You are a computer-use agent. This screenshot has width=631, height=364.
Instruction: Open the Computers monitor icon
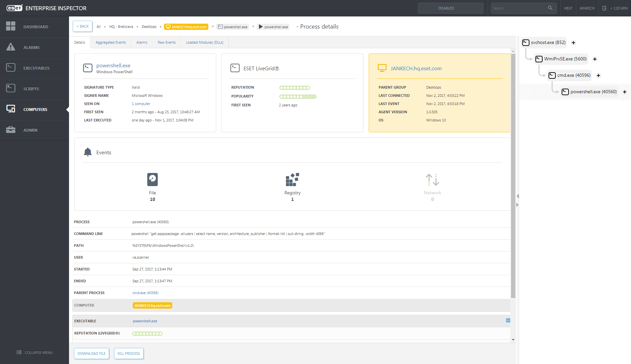pyautogui.click(x=11, y=109)
